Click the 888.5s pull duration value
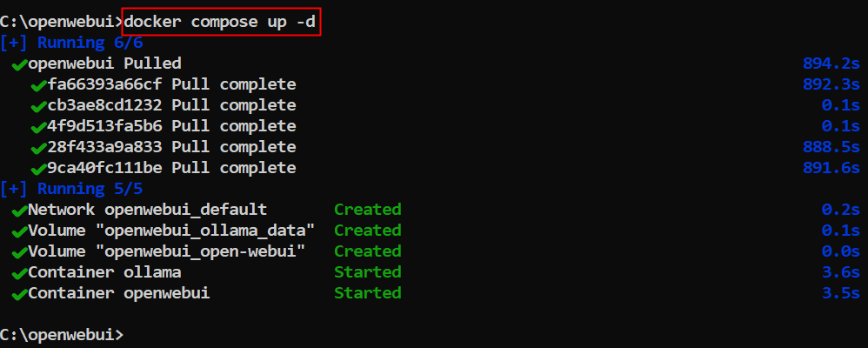Image resolution: width=868 pixels, height=348 pixels. point(831,147)
